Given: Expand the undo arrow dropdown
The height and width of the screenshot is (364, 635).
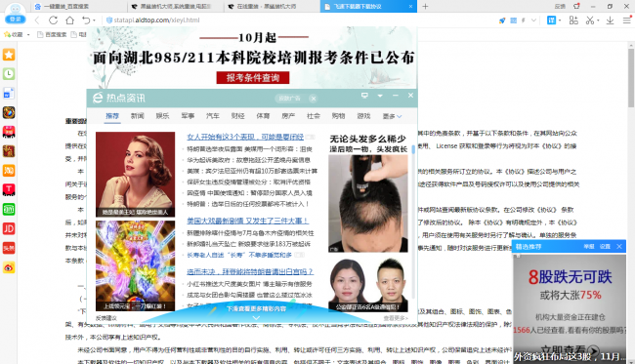Looking at the screenshot, I should tap(94, 20).
